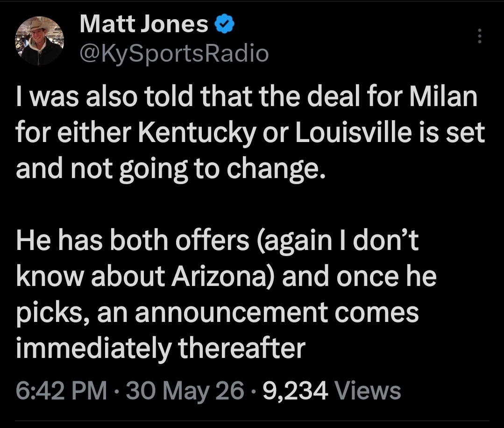Image resolution: width=504 pixels, height=428 pixels.
Task: Click the 9,234 view count number
Action: [295, 392]
